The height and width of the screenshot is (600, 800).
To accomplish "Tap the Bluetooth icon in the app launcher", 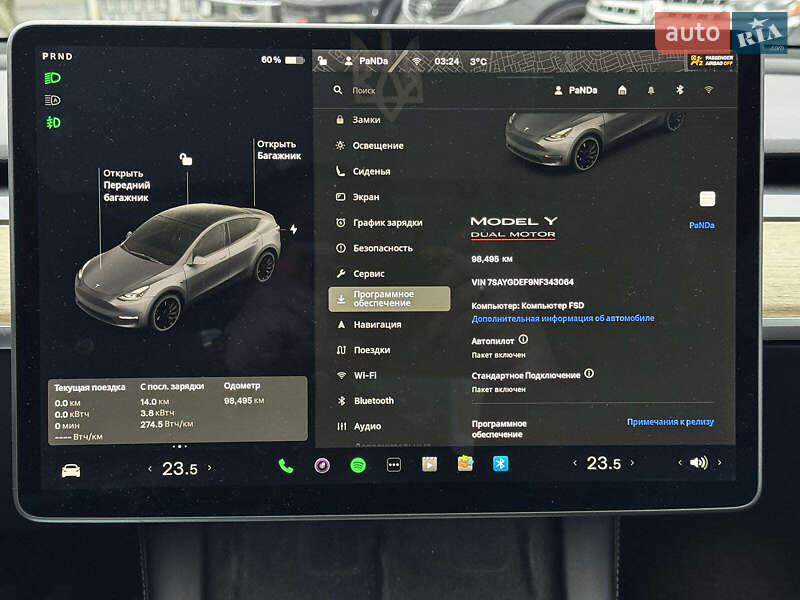I will (x=500, y=462).
